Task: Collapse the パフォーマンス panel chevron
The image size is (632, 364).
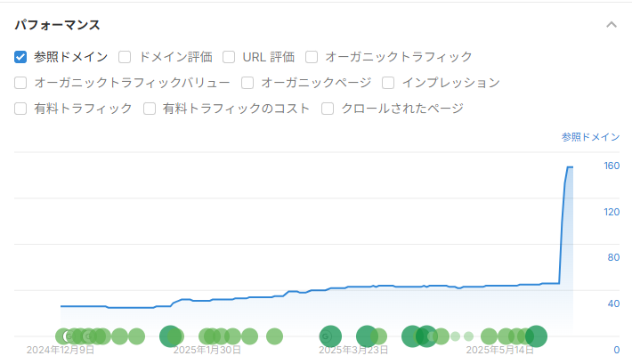Action: (x=611, y=25)
